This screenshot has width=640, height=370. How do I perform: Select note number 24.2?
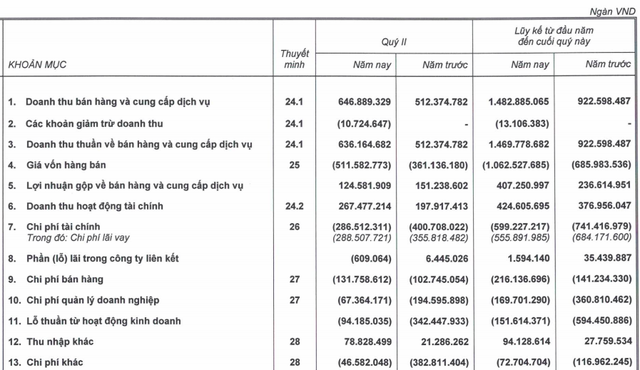point(294,206)
